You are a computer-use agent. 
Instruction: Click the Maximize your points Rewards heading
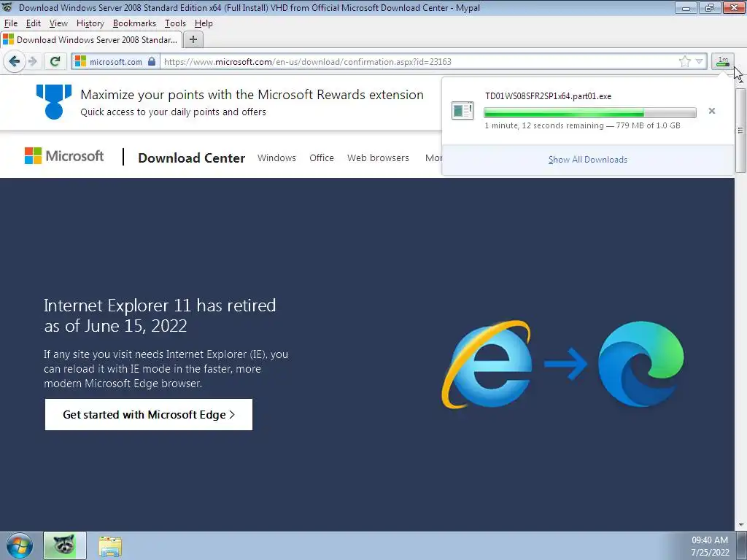click(x=252, y=95)
